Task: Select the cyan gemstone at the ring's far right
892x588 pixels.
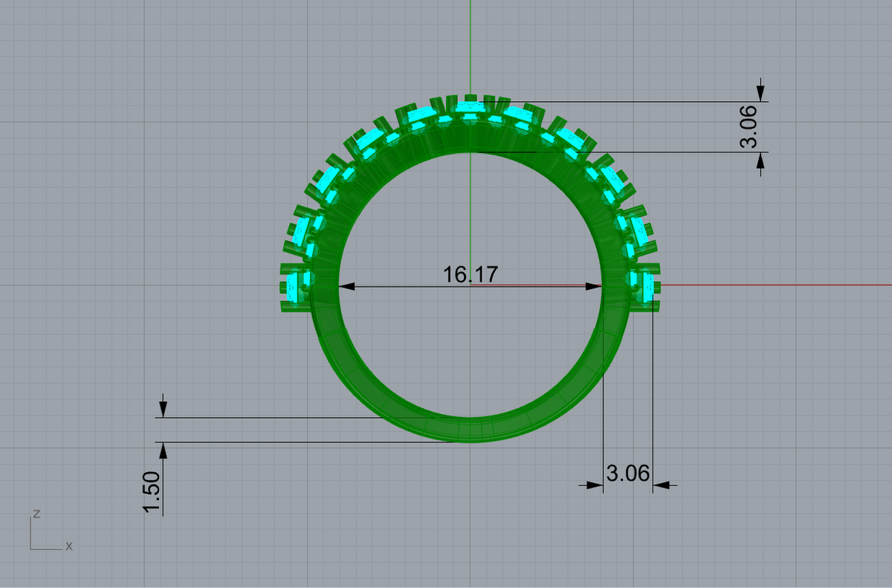Action: pos(648,286)
